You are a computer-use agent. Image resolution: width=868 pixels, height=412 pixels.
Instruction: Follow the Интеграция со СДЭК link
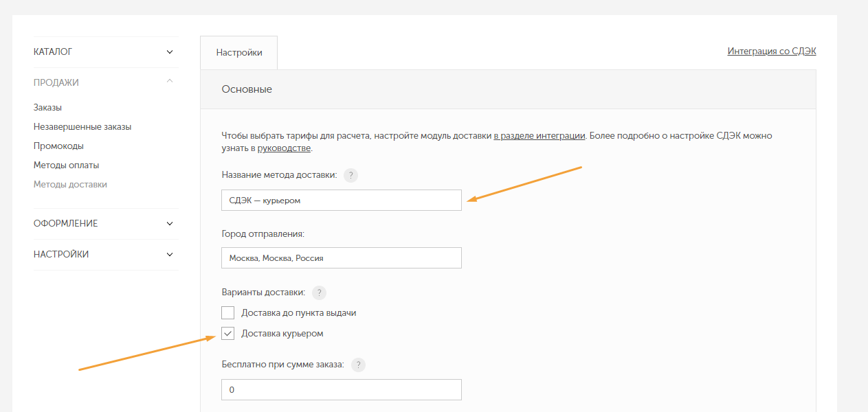point(772,51)
